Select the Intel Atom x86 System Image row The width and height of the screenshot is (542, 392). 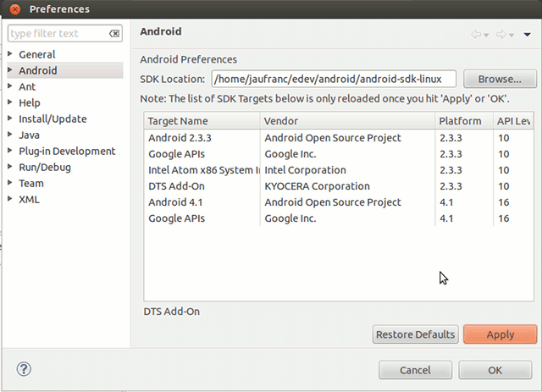coord(339,170)
